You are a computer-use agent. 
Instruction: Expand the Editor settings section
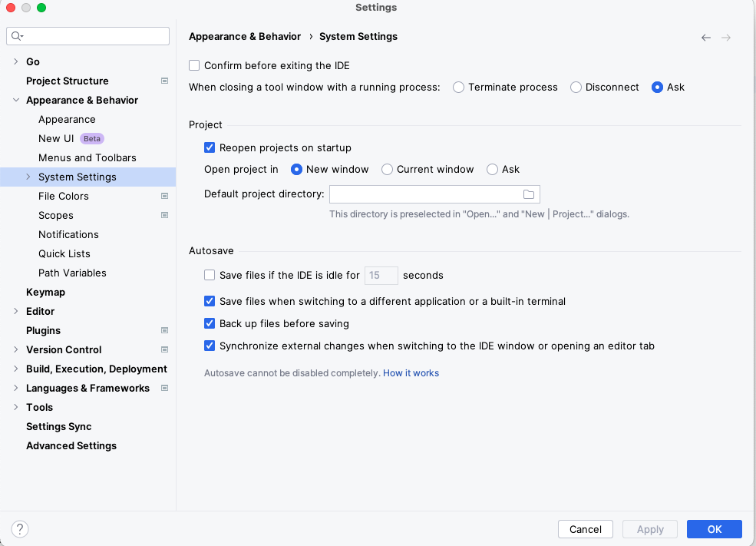pos(16,311)
